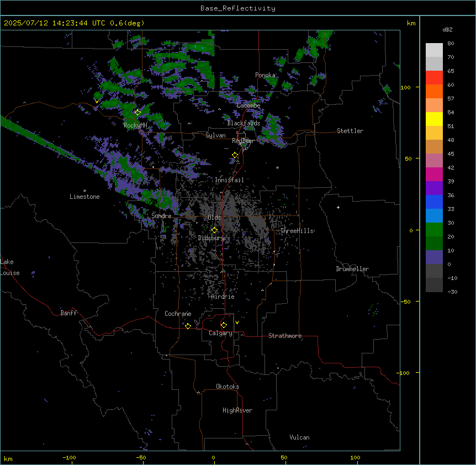Click the RedDeer city label

click(x=243, y=141)
